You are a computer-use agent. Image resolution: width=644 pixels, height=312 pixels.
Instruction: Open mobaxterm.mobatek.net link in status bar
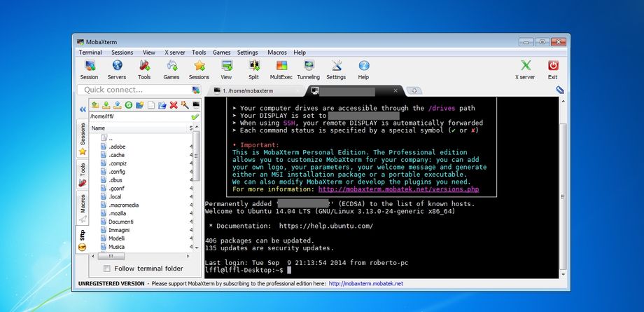click(x=366, y=283)
